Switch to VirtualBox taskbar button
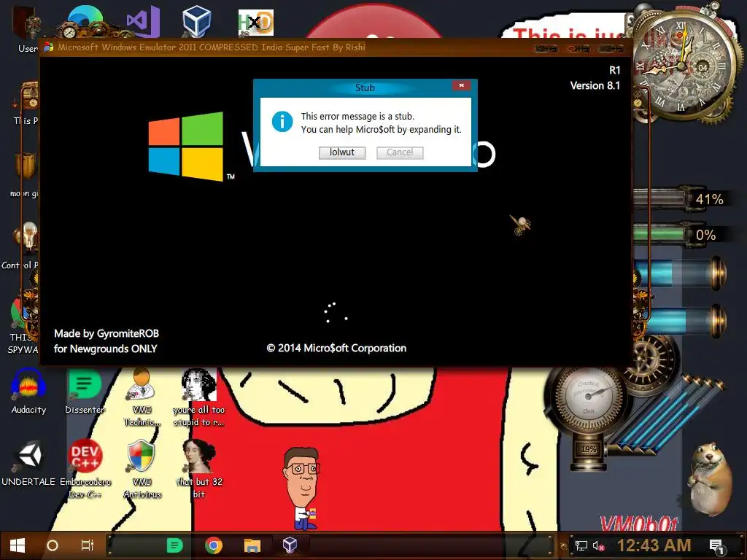 click(290, 545)
